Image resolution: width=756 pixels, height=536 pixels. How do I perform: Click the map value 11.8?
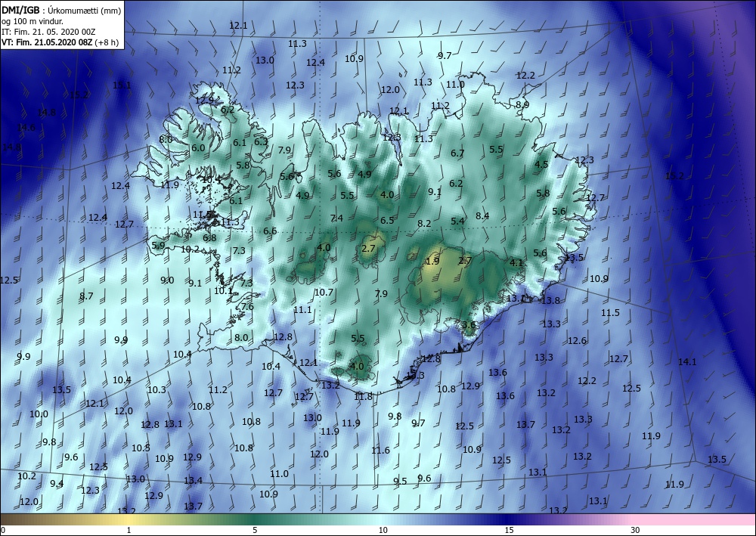[x=363, y=397]
